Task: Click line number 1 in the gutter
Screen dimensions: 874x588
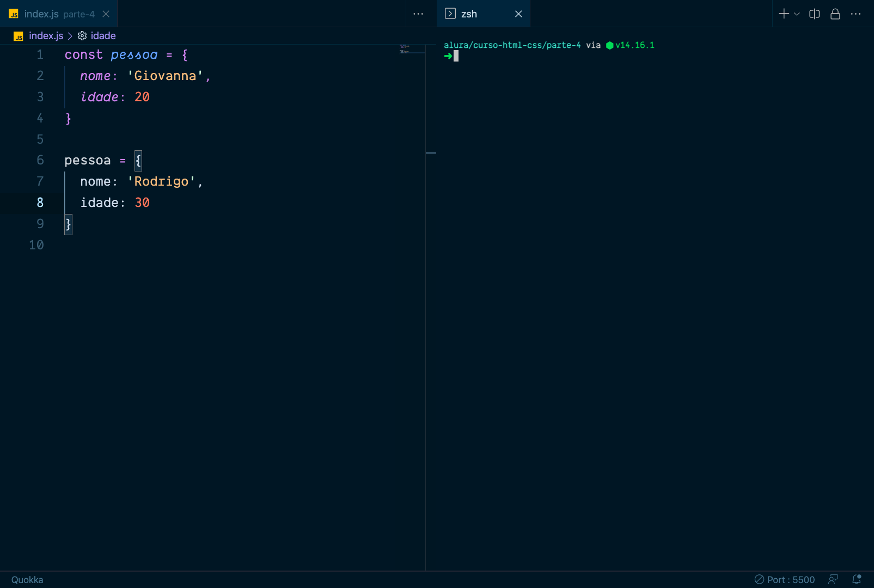Action: click(40, 55)
